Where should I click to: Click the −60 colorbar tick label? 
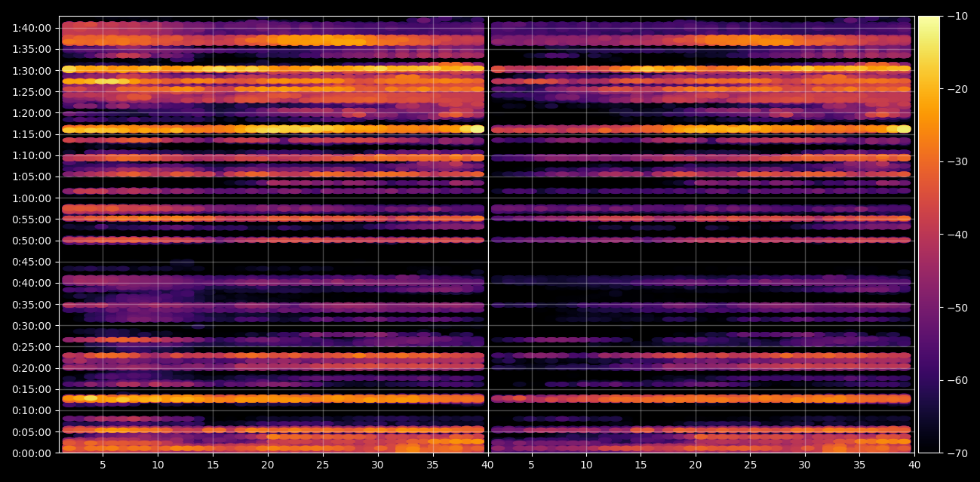click(957, 380)
